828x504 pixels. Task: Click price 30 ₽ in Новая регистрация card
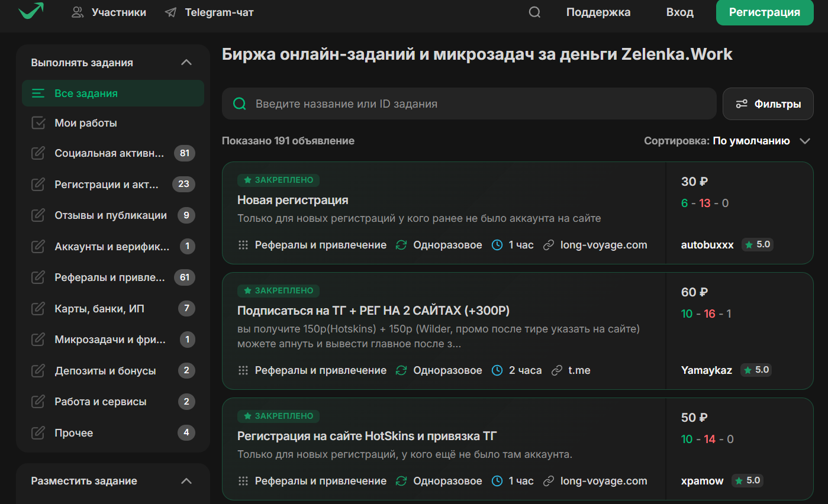point(695,182)
